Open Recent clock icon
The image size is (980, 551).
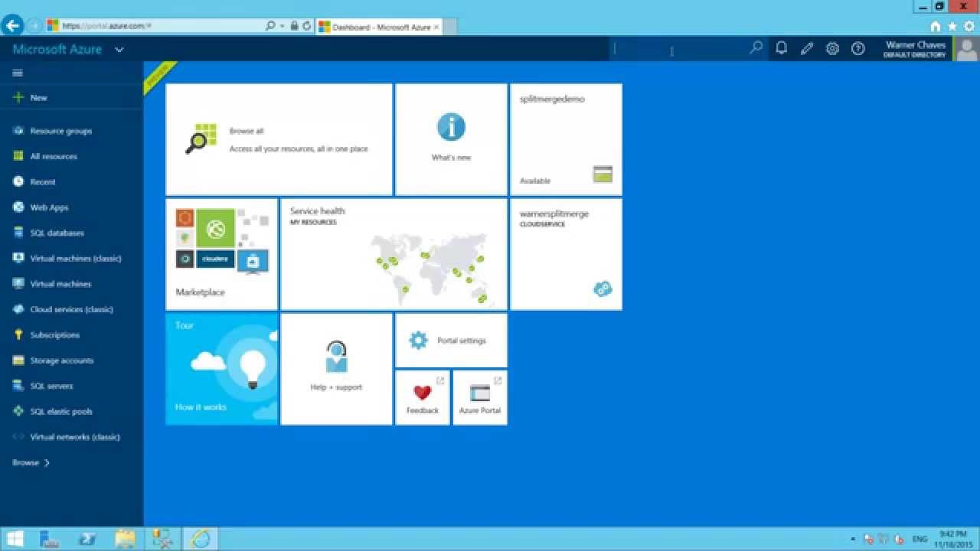click(x=18, y=181)
